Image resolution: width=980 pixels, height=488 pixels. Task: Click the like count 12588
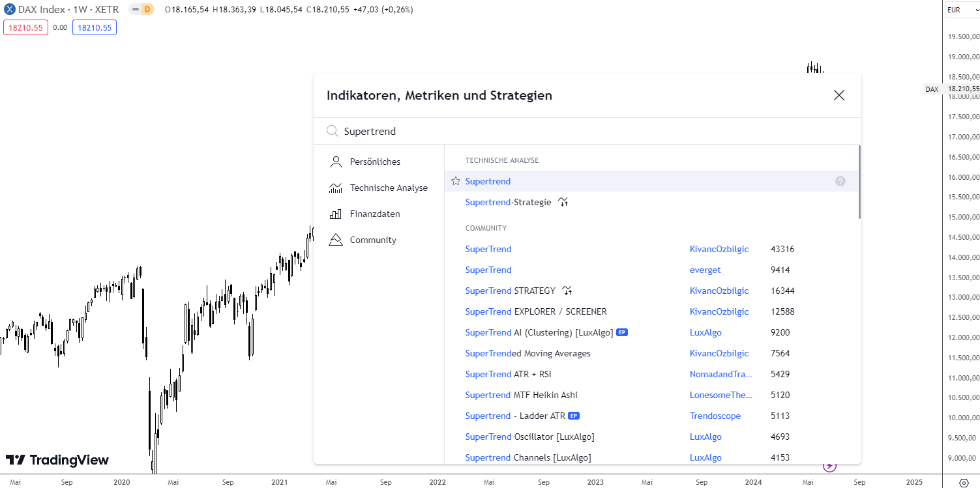(782, 311)
